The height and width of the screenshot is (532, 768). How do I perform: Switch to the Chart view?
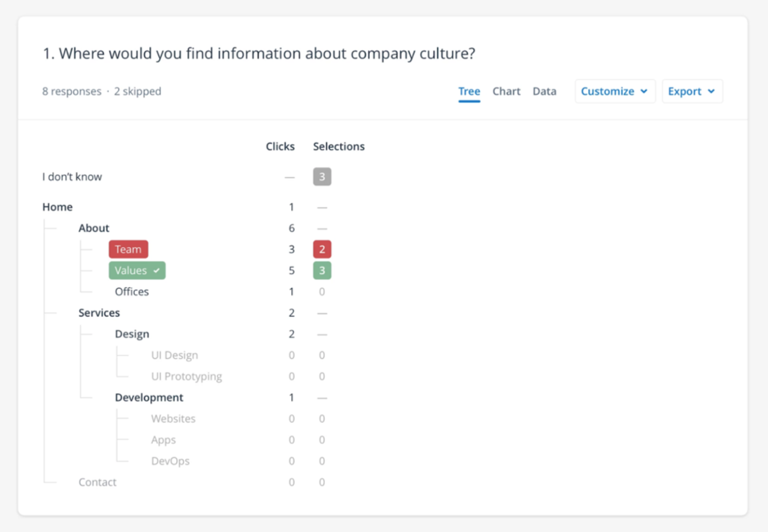click(x=506, y=91)
